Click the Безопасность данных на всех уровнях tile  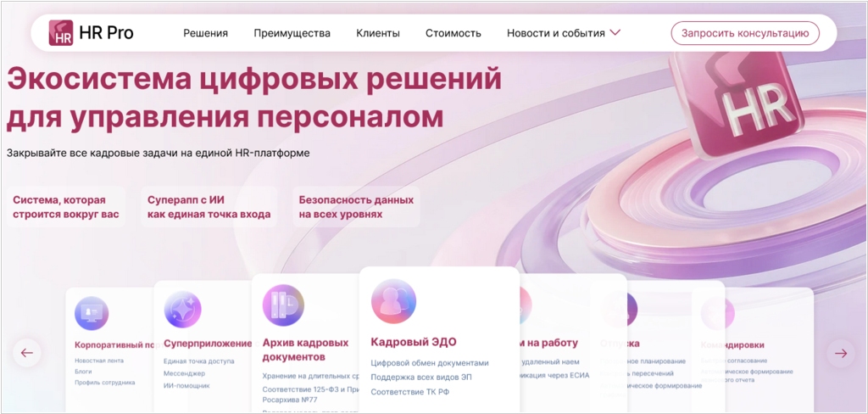356,207
